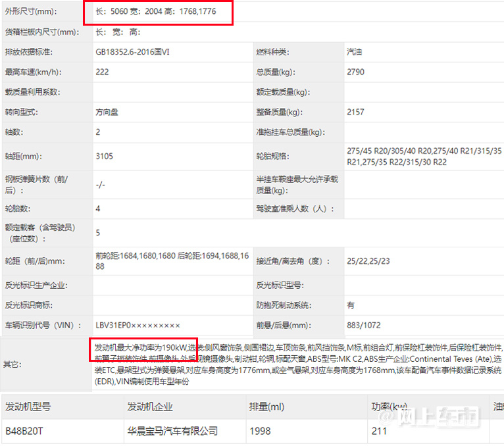Click the dimensions value '长: 5060 宽: 2004 高: 1768,1776'
This screenshot has width=504, height=446.
click(x=155, y=12)
